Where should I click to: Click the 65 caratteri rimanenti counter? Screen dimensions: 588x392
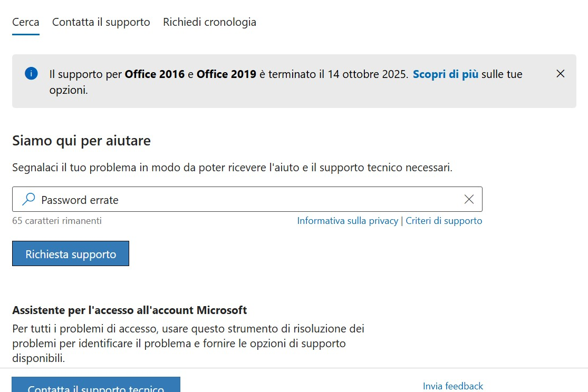57,221
